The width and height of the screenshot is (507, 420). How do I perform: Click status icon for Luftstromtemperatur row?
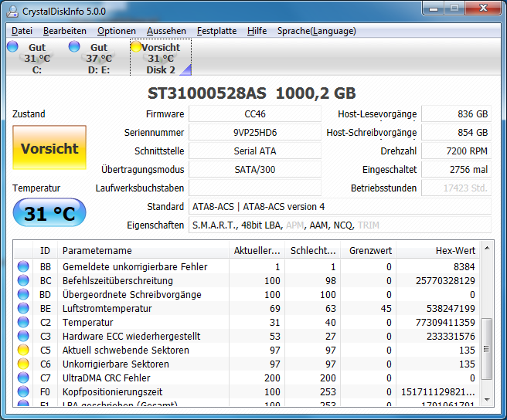click(x=23, y=308)
